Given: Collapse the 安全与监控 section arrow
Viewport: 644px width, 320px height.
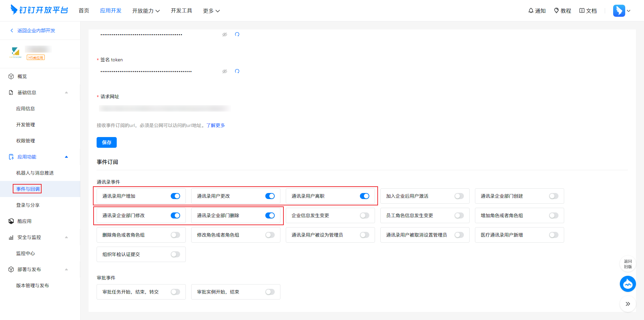Looking at the screenshot, I should point(66,237).
